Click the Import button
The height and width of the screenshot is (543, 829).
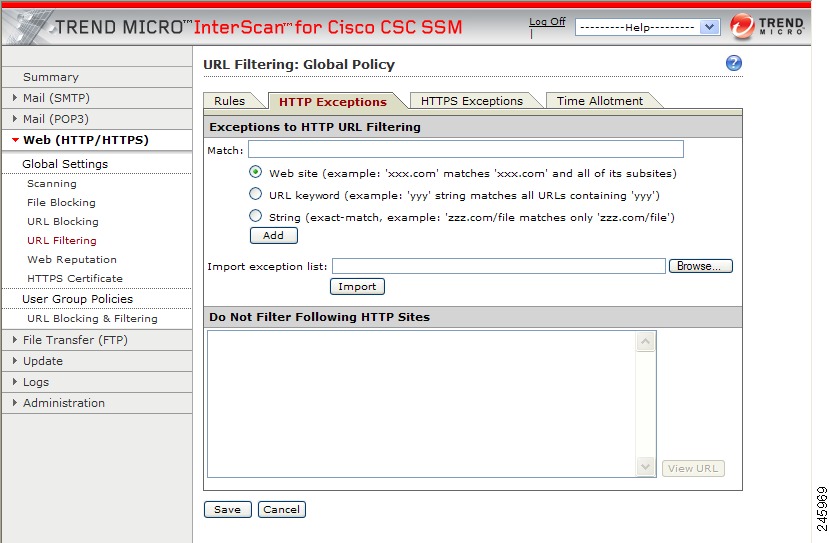(x=357, y=287)
